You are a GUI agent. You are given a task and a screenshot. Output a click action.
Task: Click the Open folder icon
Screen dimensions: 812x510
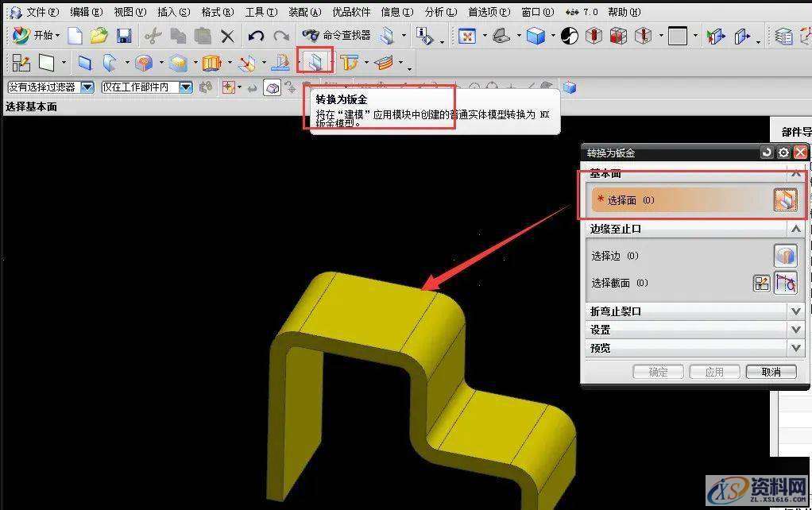99,36
